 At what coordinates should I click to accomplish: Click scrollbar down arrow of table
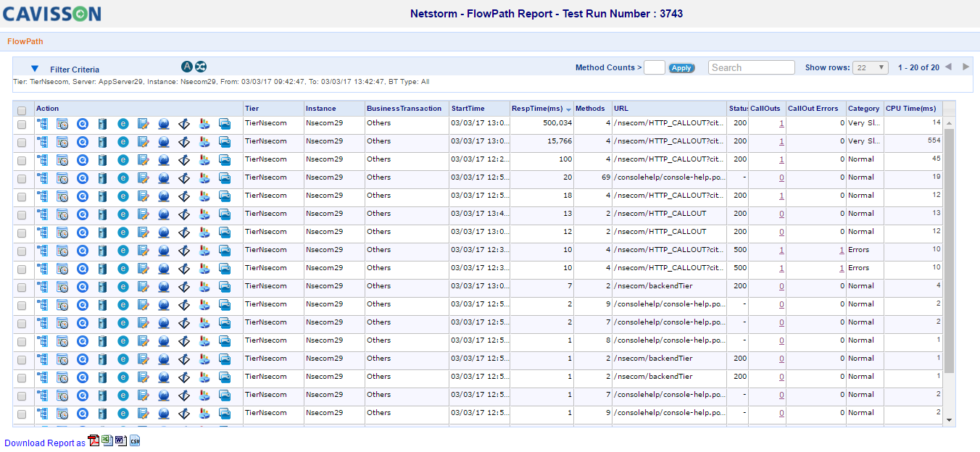coord(949,420)
